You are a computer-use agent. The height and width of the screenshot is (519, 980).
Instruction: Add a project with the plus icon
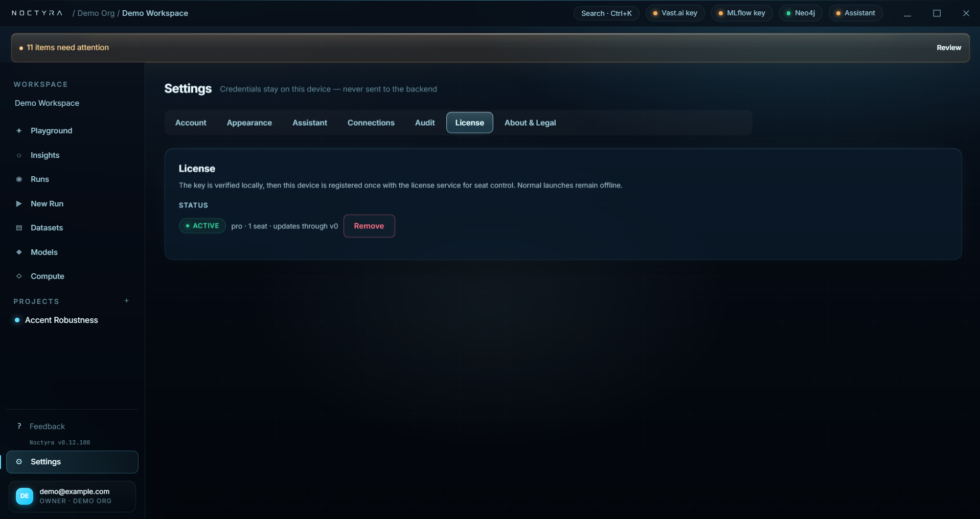click(x=127, y=301)
